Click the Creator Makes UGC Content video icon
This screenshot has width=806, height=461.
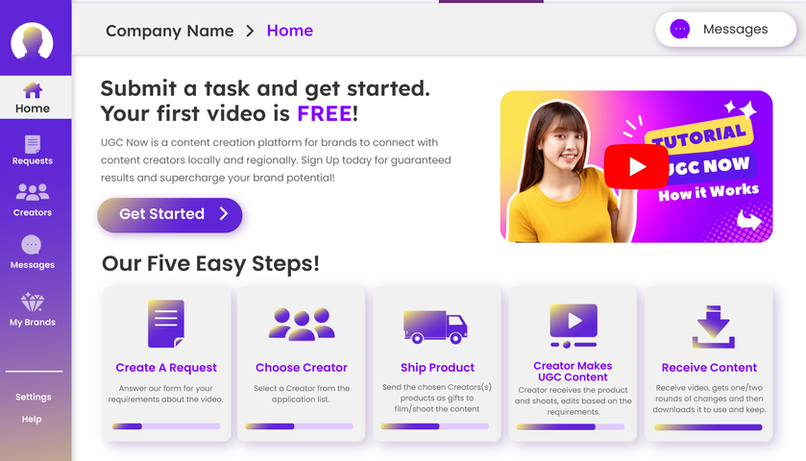coord(573,326)
